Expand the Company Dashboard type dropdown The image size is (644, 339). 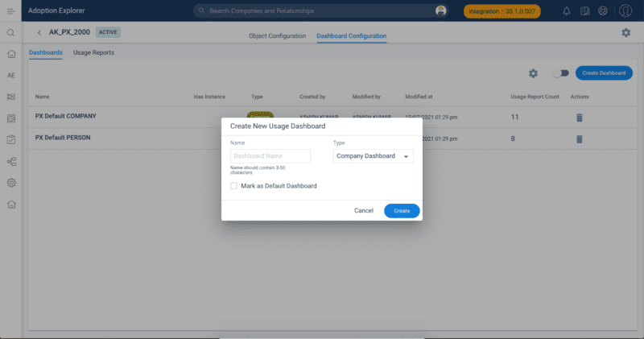click(373, 156)
